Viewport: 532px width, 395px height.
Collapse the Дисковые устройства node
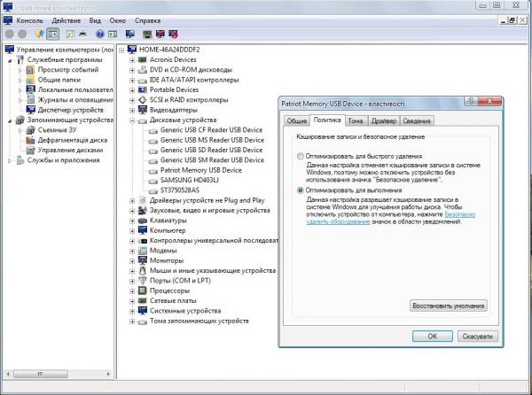tap(132, 120)
